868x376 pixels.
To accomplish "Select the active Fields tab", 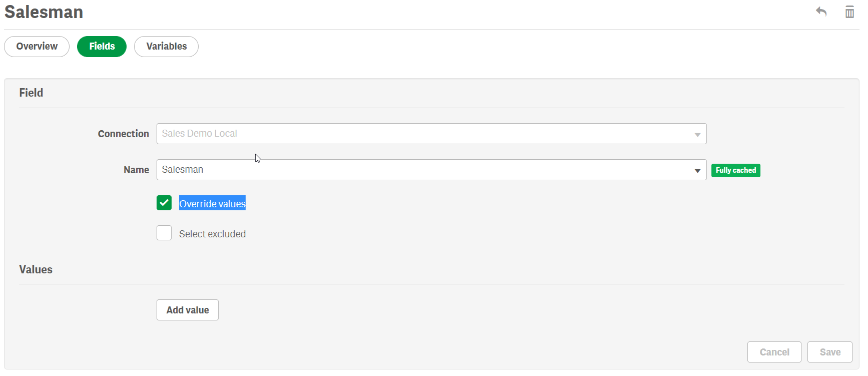I will [x=102, y=47].
